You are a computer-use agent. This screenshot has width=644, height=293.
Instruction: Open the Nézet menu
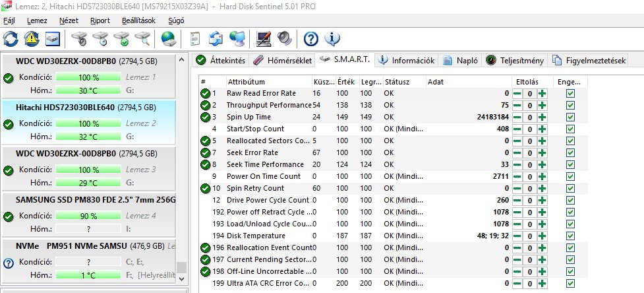pos(69,20)
